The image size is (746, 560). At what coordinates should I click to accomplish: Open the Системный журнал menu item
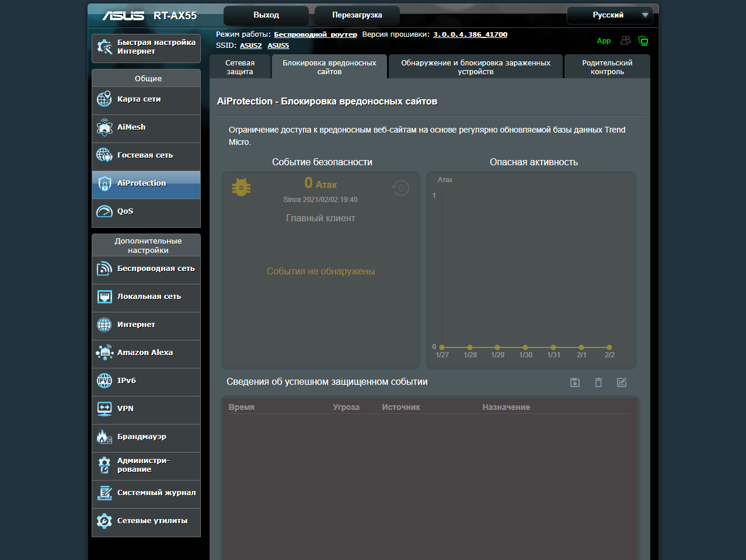coord(146,493)
